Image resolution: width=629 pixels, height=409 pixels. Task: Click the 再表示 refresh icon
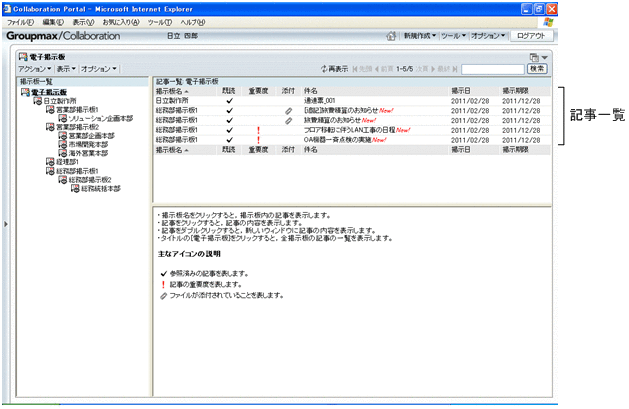[x=324, y=69]
